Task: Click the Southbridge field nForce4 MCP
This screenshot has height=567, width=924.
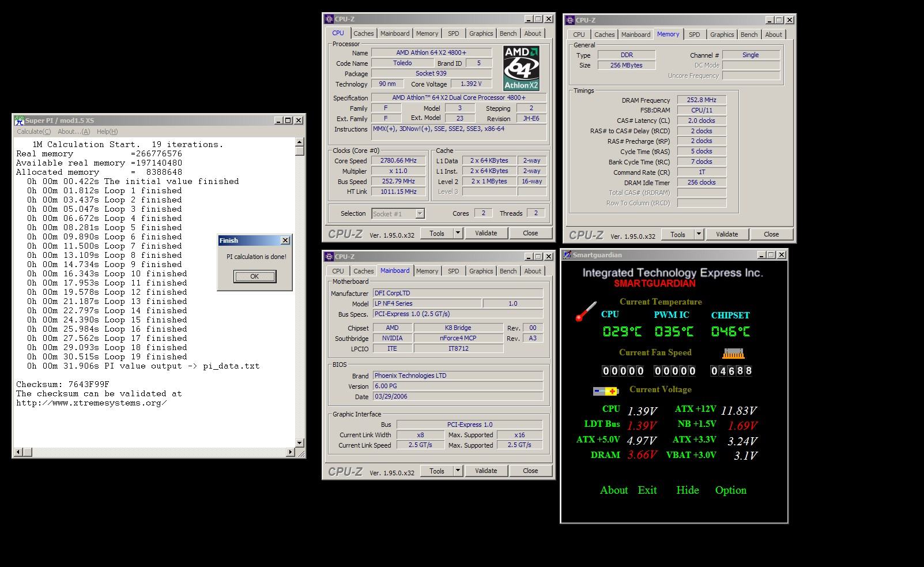Action: pyautogui.click(x=458, y=338)
